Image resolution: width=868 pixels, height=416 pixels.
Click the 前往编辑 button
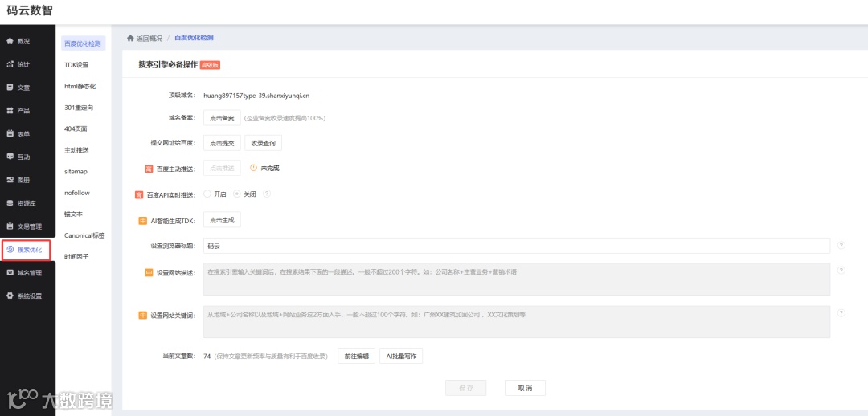click(x=357, y=356)
